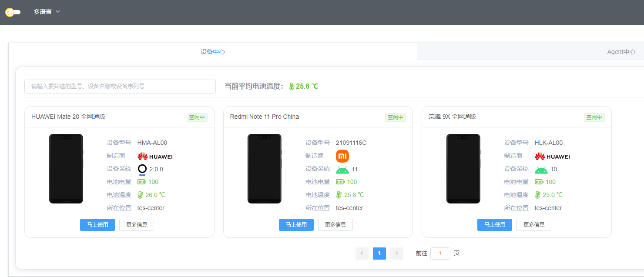644x277 pixels.
Task: Click the Redmi Note 11 Pro China title
Action: point(265,117)
